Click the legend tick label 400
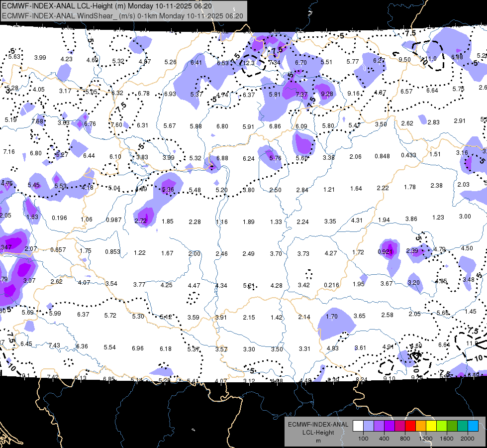 point(384,439)
